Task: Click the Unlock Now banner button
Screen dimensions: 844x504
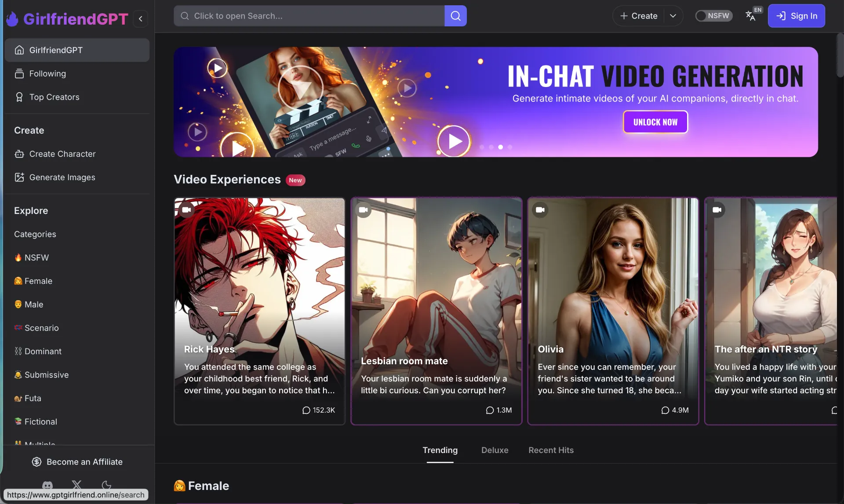Action: (x=655, y=122)
